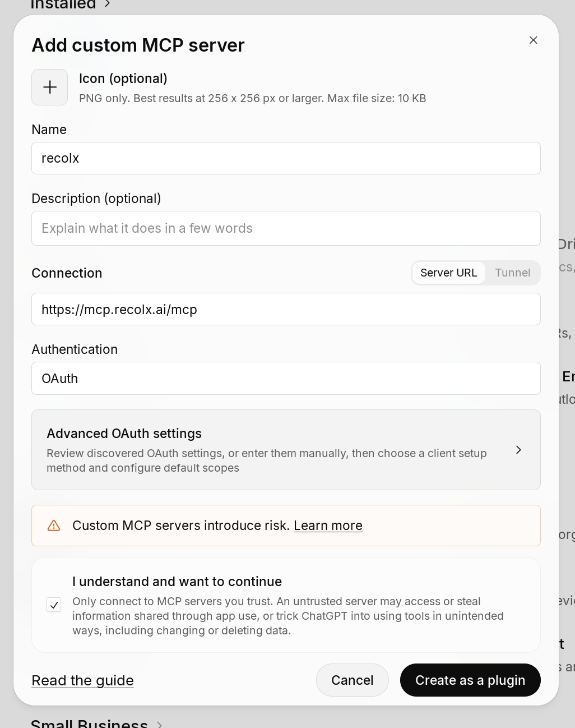Uncheck the I understand and want to continue checkbox
The width and height of the screenshot is (575, 728).
click(x=54, y=605)
